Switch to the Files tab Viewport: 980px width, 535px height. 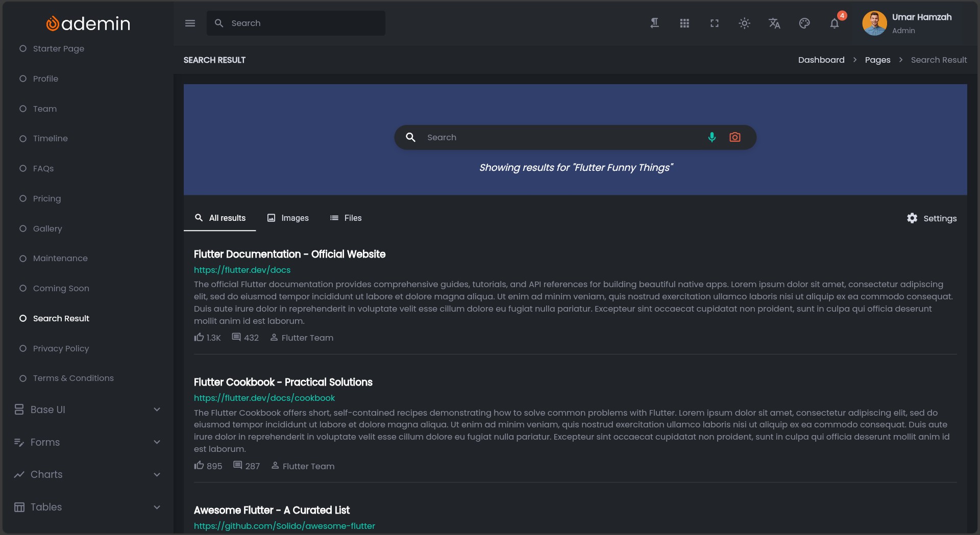coord(346,218)
